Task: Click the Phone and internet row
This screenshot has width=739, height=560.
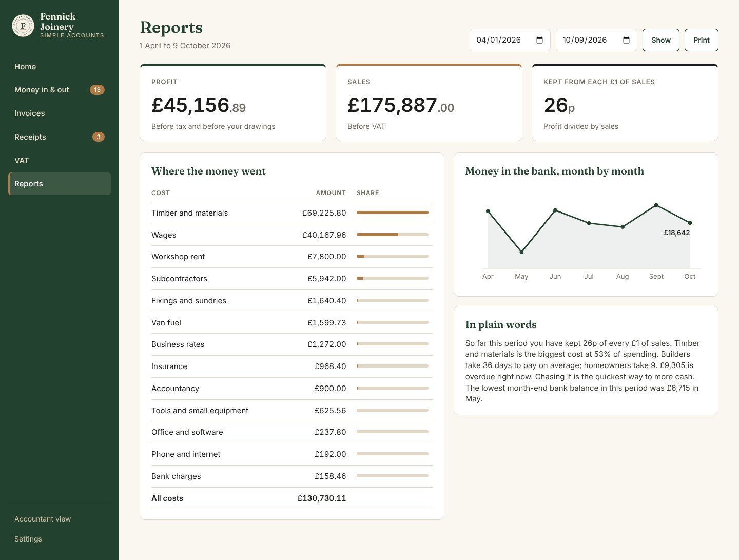Action: [292, 454]
